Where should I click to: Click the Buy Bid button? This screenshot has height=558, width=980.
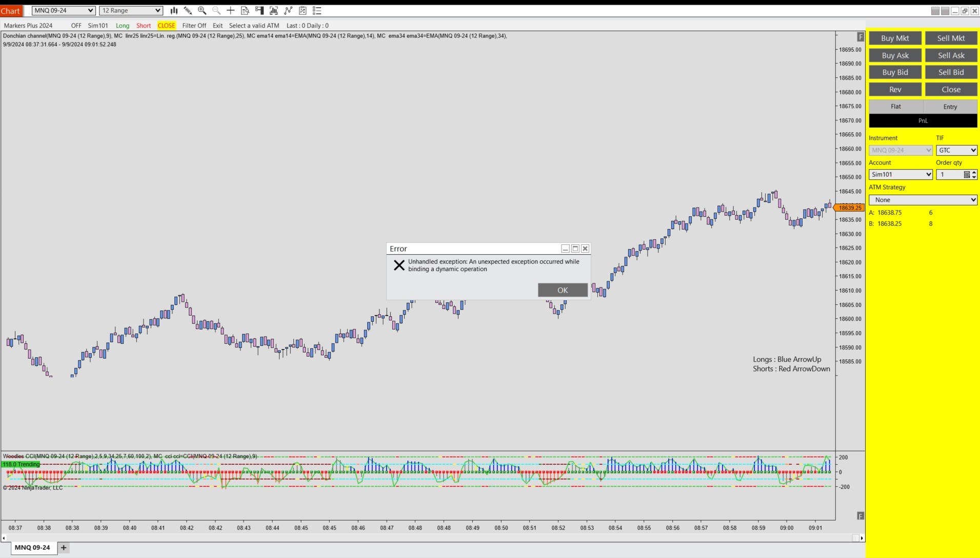(x=895, y=72)
